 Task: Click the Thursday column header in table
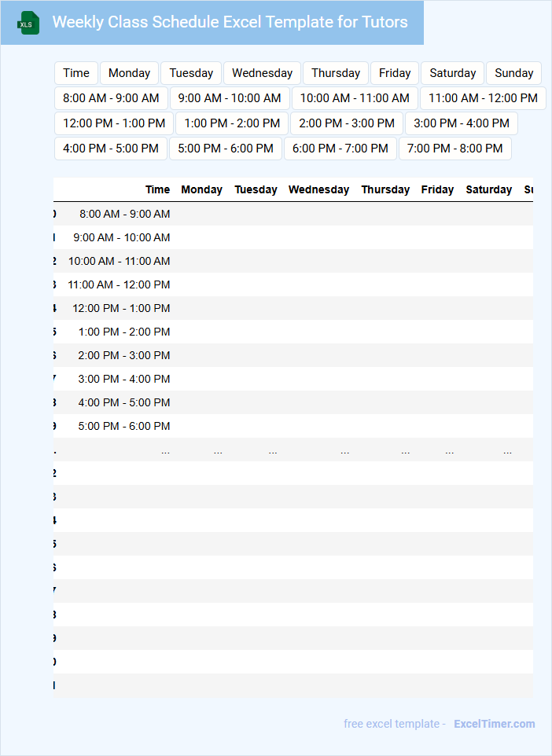tap(385, 190)
